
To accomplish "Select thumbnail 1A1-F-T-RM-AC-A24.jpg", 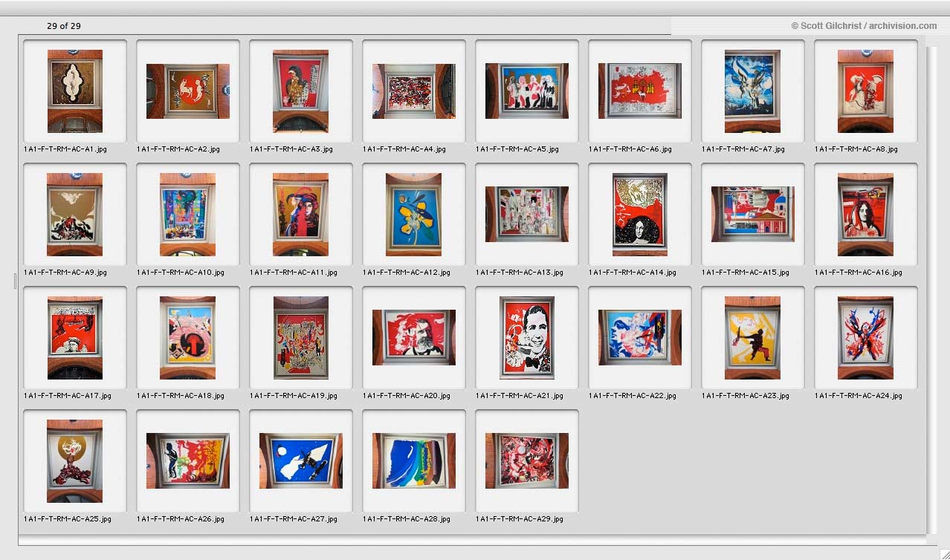I will point(866,338).
